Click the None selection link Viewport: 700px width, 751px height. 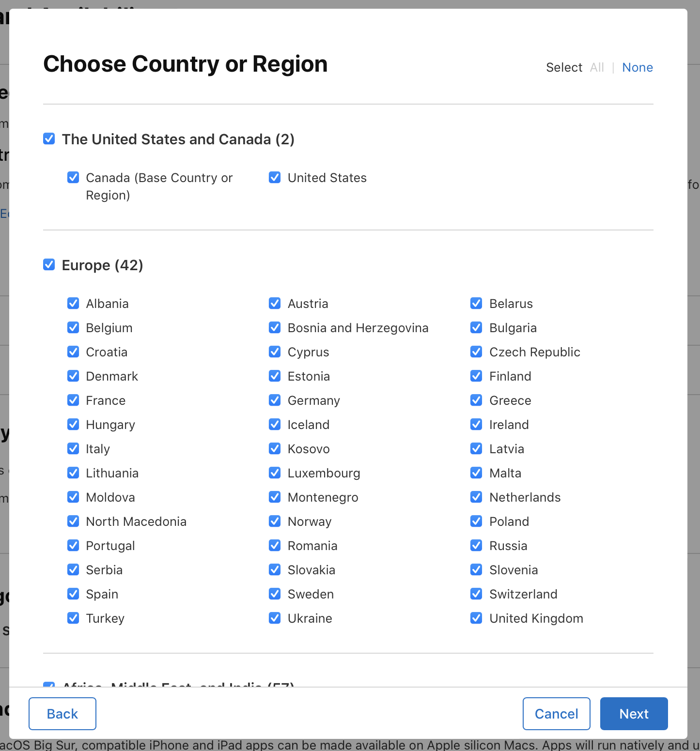(637, 67)
